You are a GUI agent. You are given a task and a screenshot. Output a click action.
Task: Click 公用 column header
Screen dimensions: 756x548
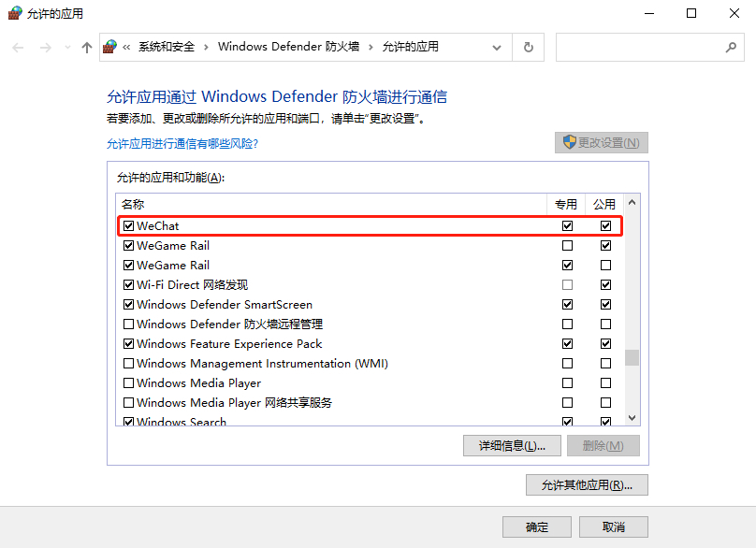click(604, 205)
